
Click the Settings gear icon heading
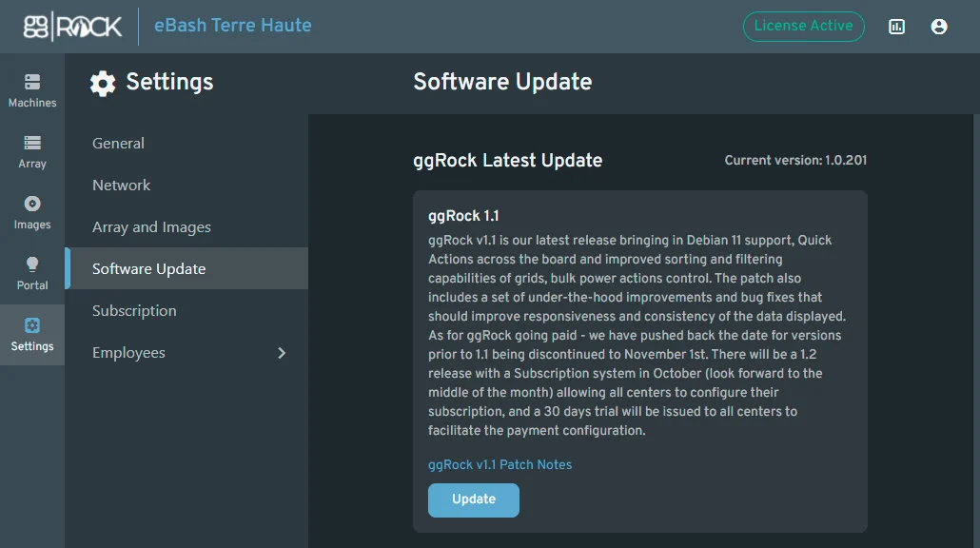103,83
